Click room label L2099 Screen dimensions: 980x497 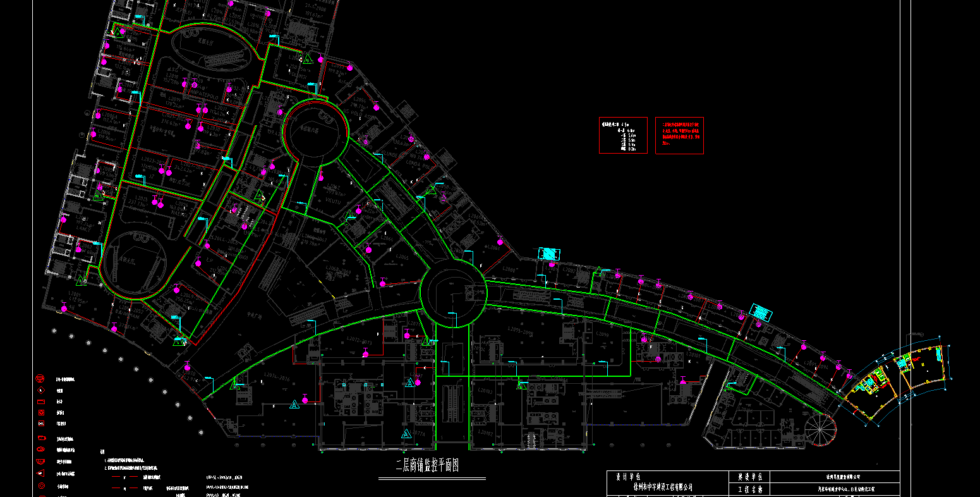602,334
